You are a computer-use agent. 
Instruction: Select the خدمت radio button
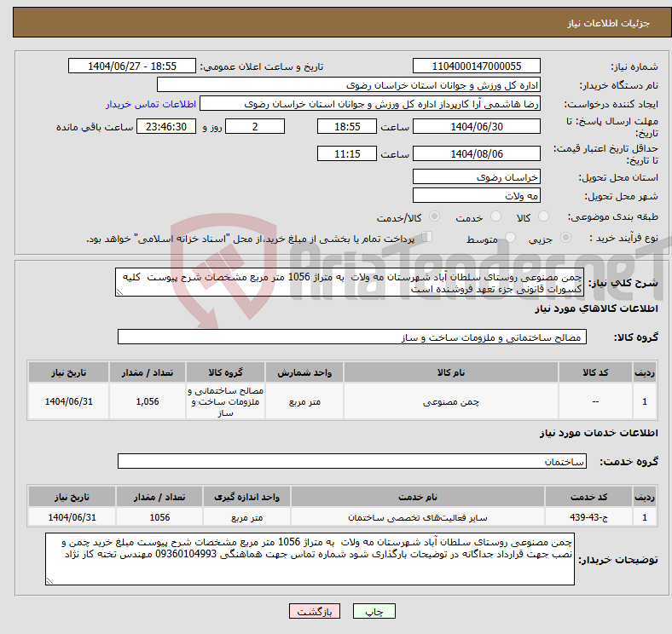click(495, 216)
